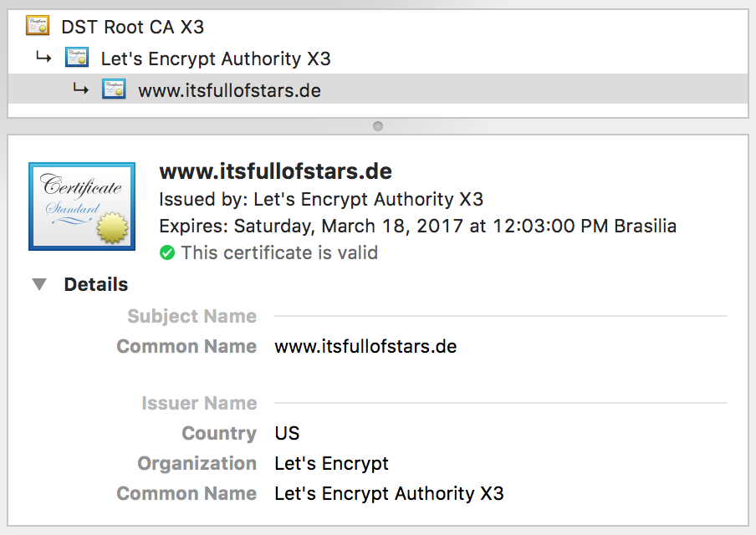Viewport: 756px width, 535px height.
Task: Click the arrow before www.itsfullofstars.de row
Action: click(x=80, y=89)
